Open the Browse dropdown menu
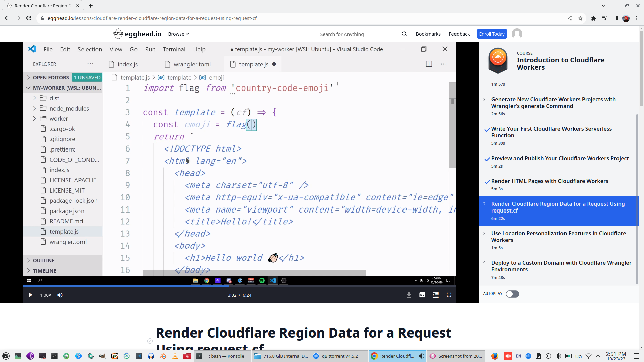This screenshot has height=362, width=644. tap(178, 34)
